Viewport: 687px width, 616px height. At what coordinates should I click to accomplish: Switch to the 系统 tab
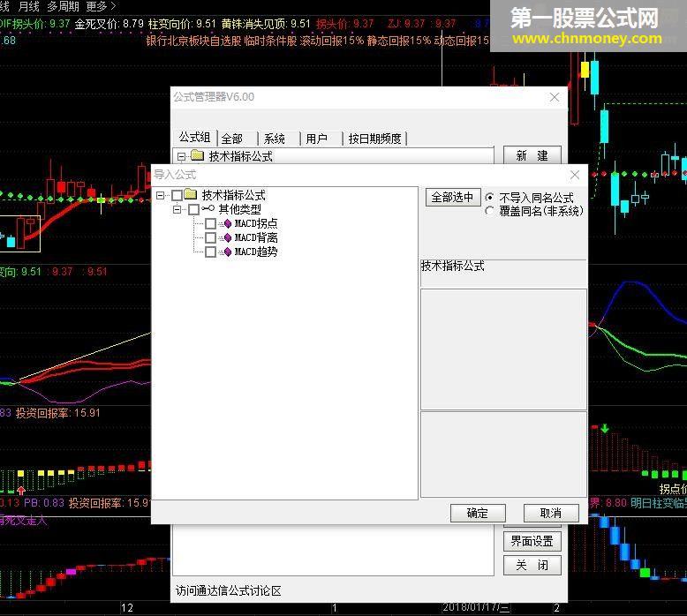point(275,139)
